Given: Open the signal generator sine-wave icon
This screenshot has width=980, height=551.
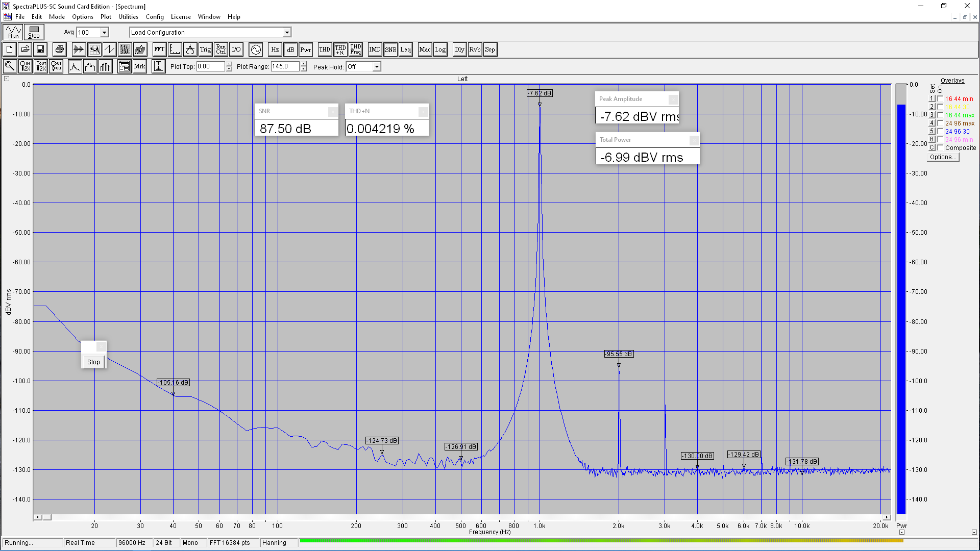Looking at the screenshot, I should click(x=256, y=49).
